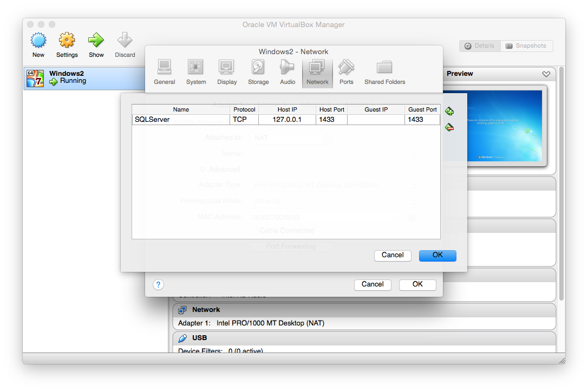Image resolution: width=588 pixels, height=391 pixels.
Task: Click the host port 1433 cell
Action: tap(331, 120)
